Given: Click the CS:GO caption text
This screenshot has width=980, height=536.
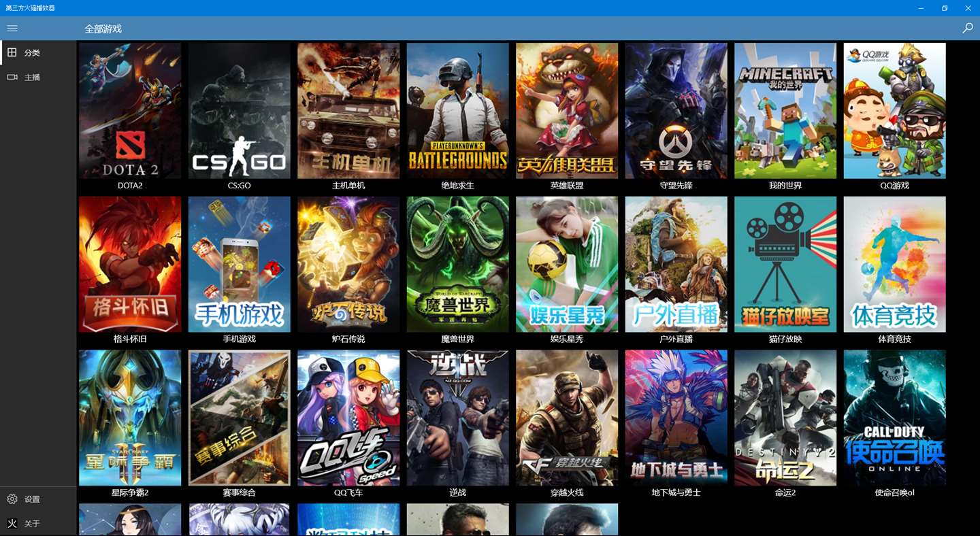Looking at the screenshot, I should [240, 186].
